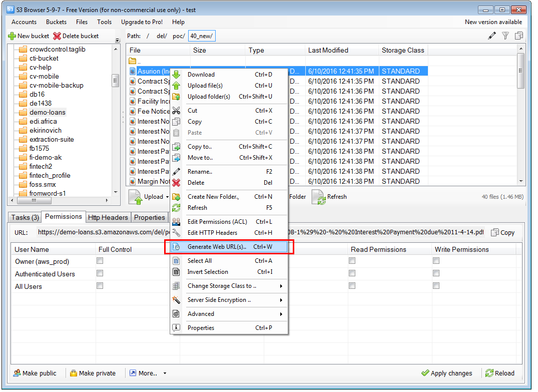Click the Properties info icon in menu
Viewport: 538px width, 392px height.
[176, 328]
